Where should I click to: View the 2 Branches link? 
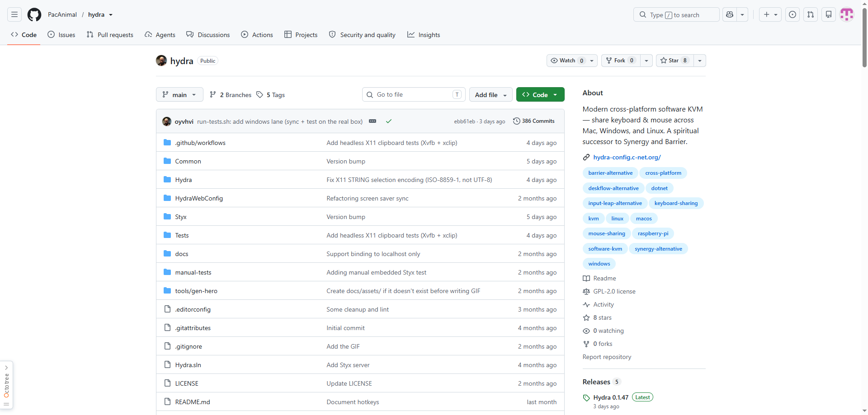click(231, 95)
